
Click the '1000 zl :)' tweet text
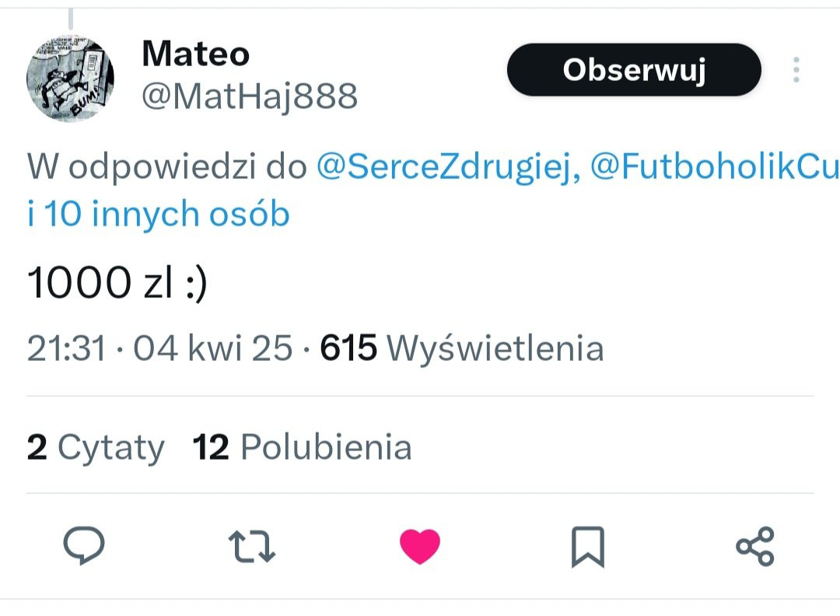point(117,282)
